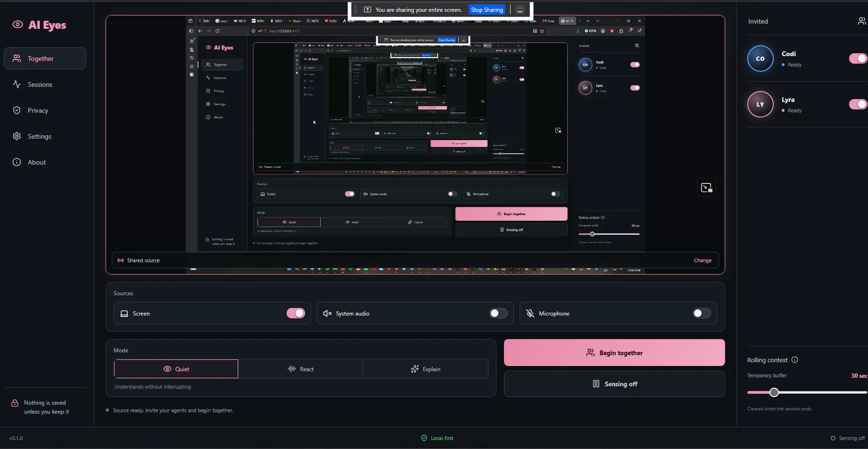Select the Explain mode
868x449 pixels.
pos(425,369)
